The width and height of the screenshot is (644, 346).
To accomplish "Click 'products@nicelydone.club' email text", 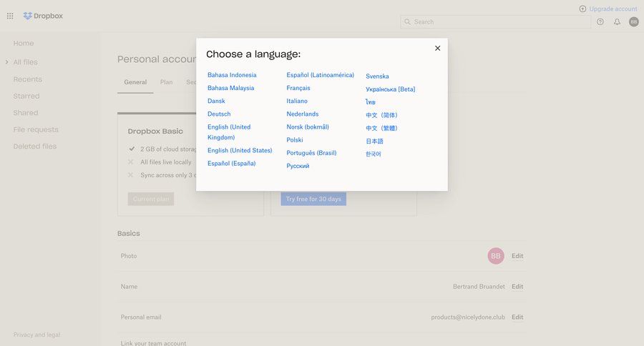I will 468,317.
